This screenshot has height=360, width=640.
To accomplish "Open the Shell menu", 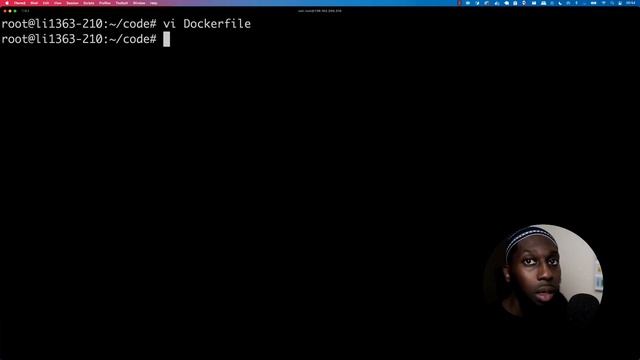I will point(34,3).
